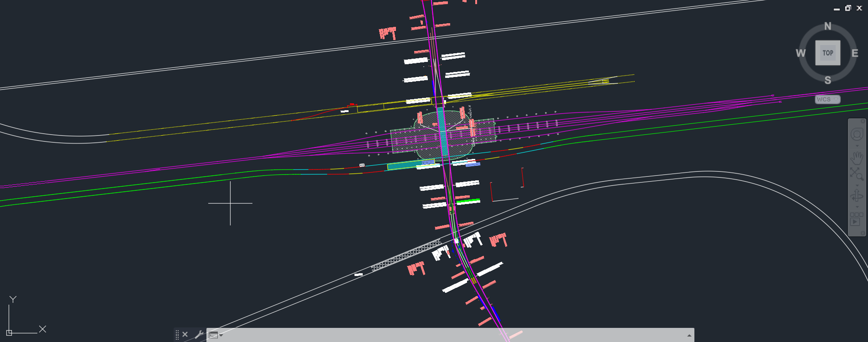Click the N compass direction on ViewCube
This screenshot has width=868, height=342.
pyautogui.click(x=827, y=26)
